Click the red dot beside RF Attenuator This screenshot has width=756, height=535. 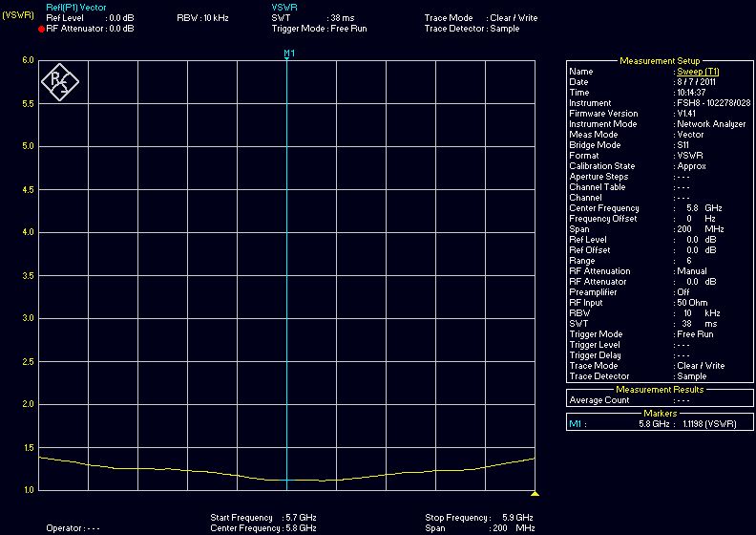pyautogui.click(x=41, y=29)
